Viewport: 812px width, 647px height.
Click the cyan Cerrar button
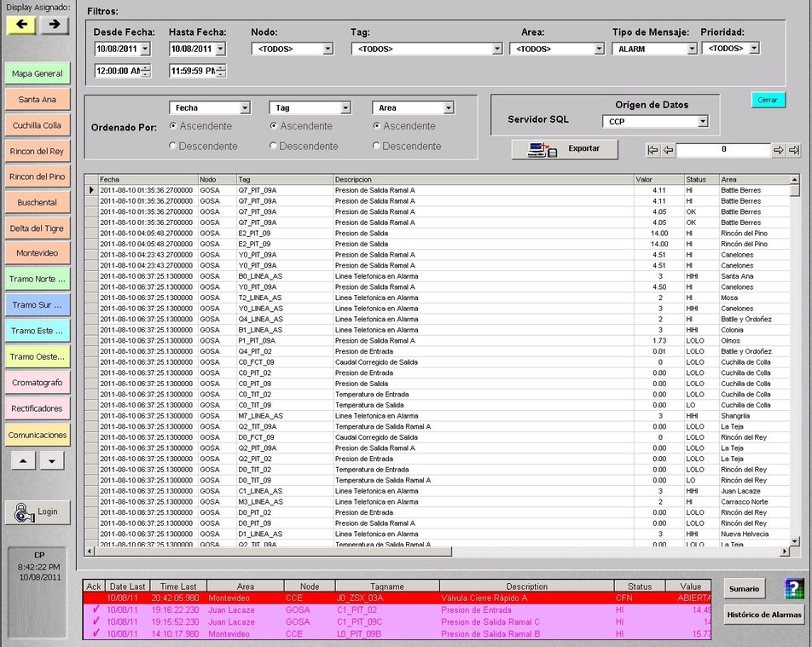click(768, 100)
